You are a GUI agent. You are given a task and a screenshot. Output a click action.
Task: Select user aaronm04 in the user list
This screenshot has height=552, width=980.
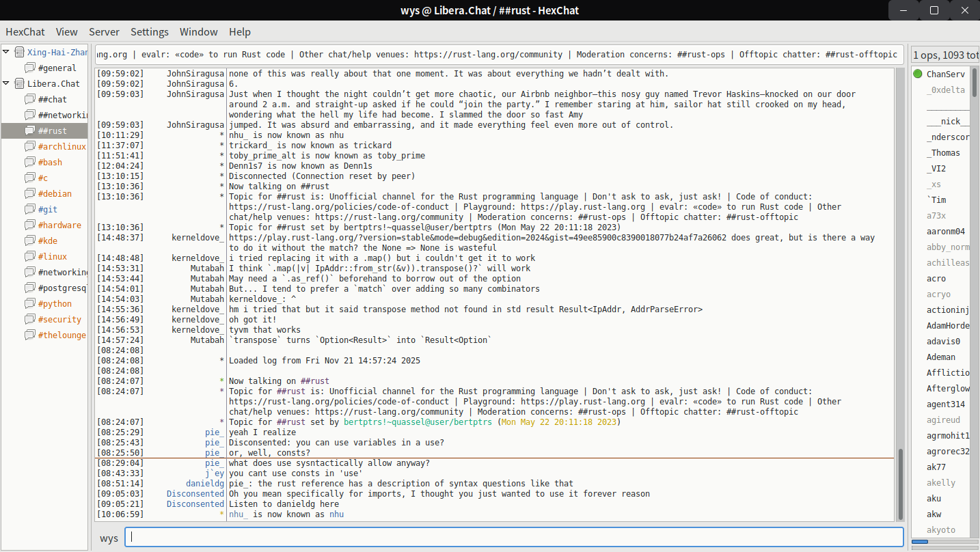click(946, 231)
